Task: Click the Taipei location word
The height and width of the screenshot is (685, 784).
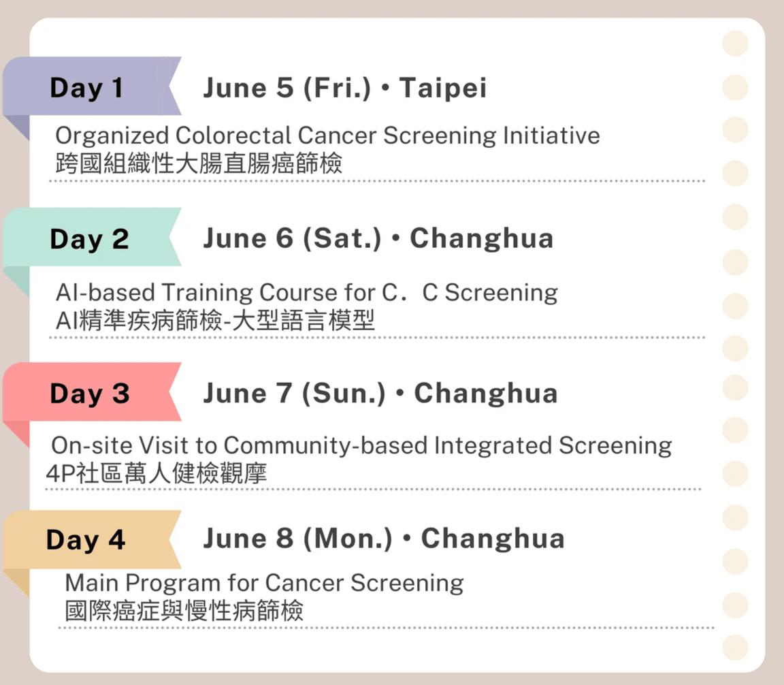Action: 442,89
